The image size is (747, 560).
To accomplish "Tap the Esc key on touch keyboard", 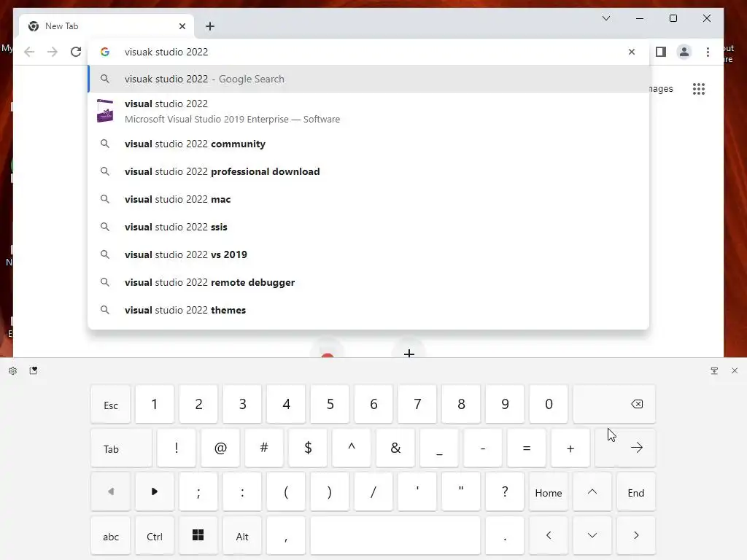I will (x=111, y=405).
